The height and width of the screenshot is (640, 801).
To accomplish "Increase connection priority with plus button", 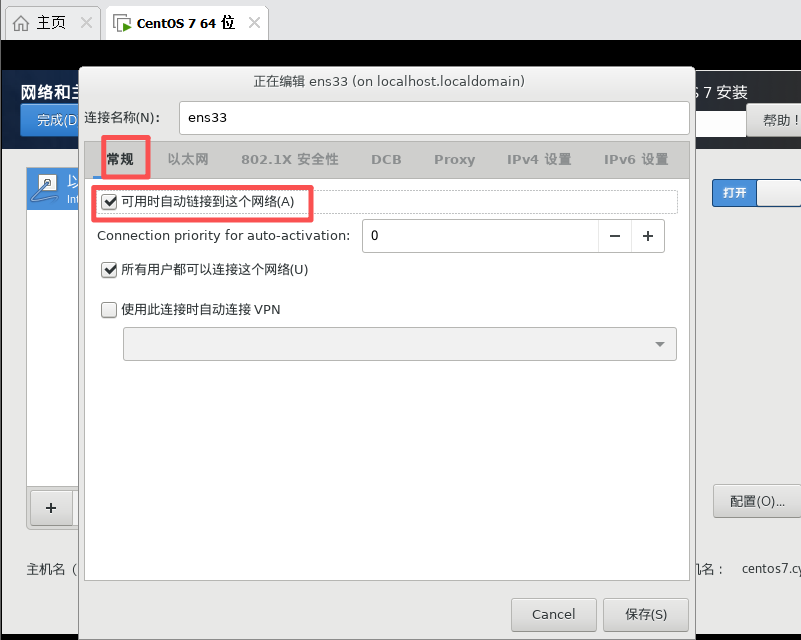I will 648,236.
